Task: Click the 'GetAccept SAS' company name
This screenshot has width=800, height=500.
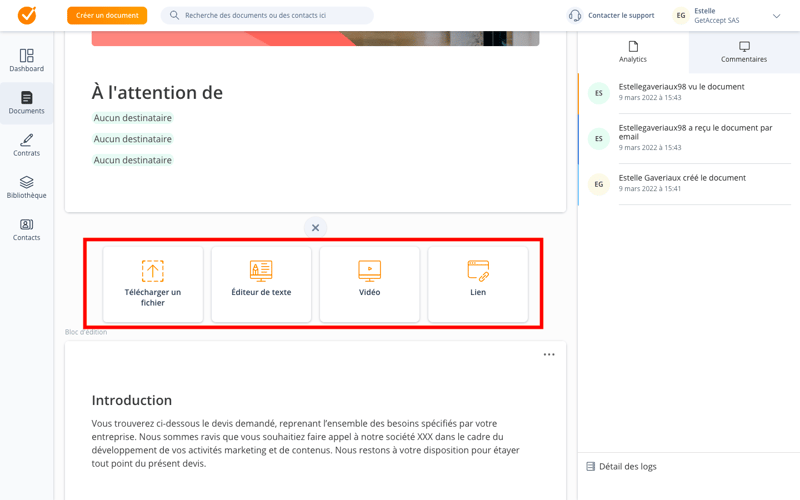Action: 716,20
